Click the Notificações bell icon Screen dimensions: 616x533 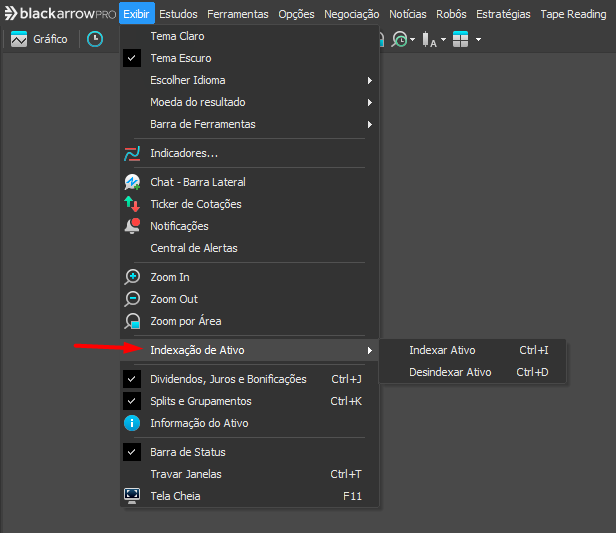132,226
